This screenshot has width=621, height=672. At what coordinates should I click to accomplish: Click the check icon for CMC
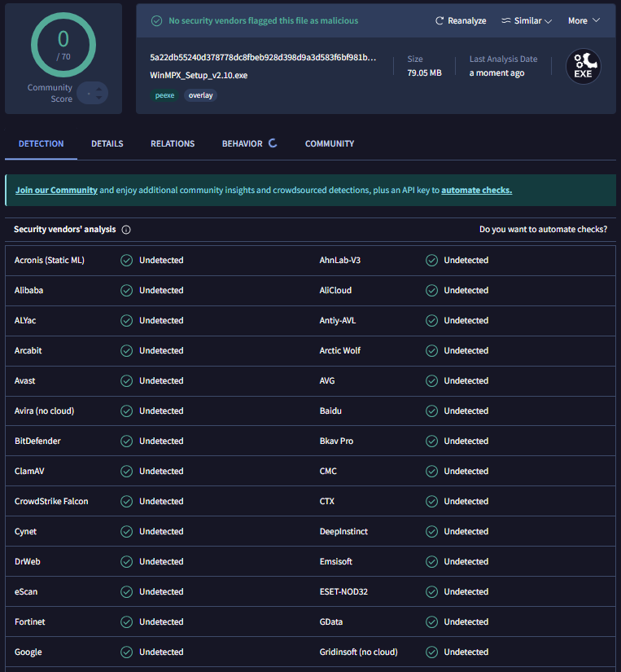(431, 471)
